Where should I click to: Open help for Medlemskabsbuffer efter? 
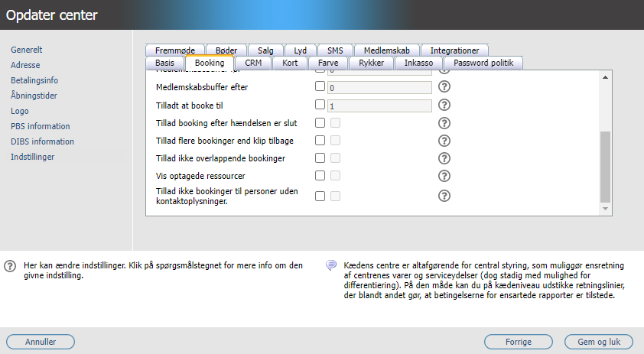[444, 86]
